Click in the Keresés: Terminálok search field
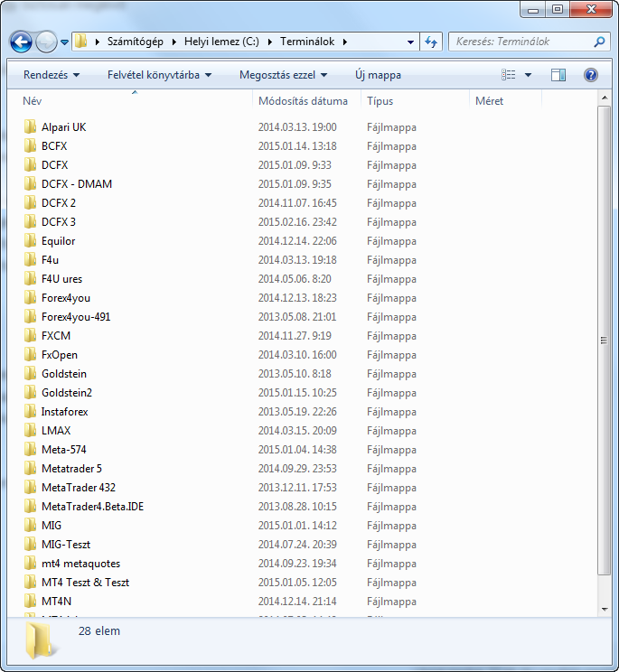 521,42
